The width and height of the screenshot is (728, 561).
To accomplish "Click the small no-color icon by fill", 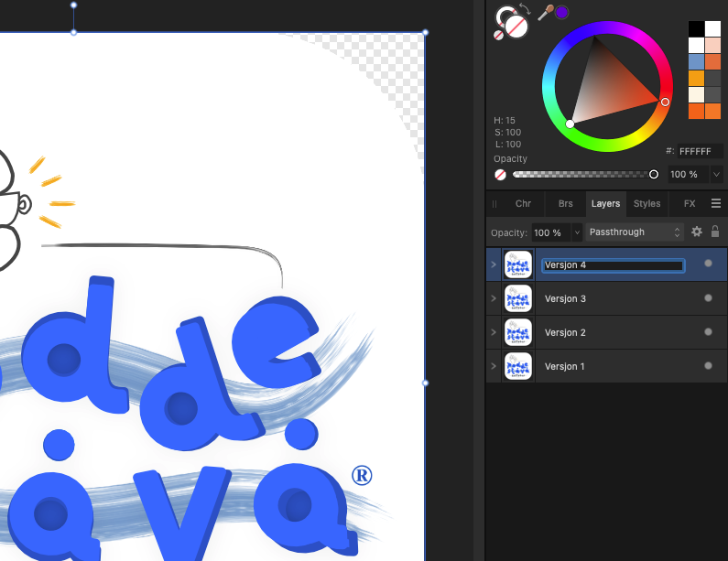I will 499,35.
